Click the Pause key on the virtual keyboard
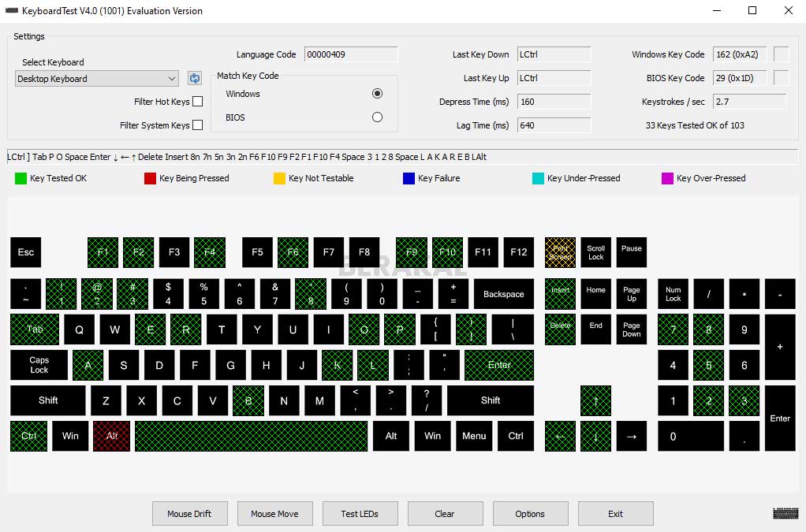806x532 pixels. point(632,252)
